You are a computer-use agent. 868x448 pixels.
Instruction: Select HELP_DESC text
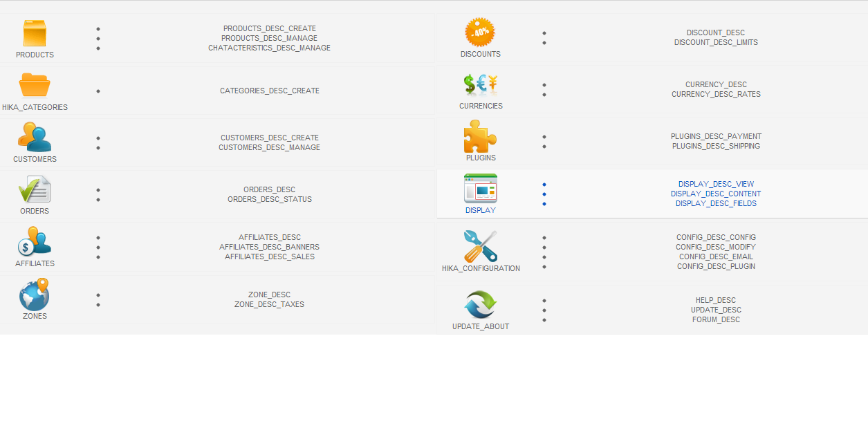[716, 300]
